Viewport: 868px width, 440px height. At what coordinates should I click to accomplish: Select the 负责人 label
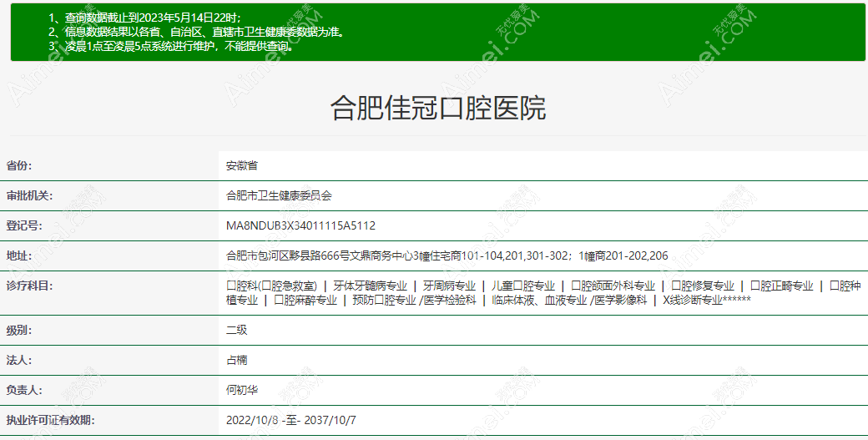tap(24, 390)
